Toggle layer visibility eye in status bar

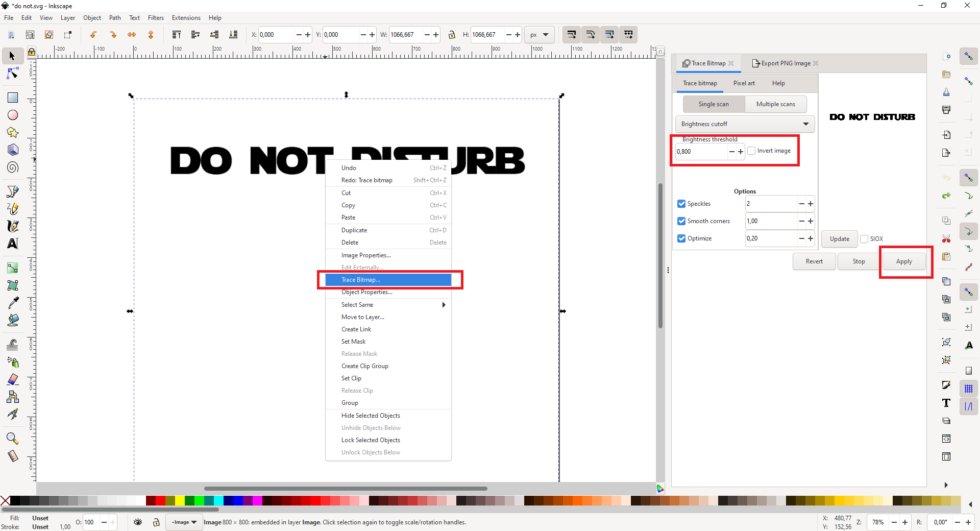click(x=138, y=522)
